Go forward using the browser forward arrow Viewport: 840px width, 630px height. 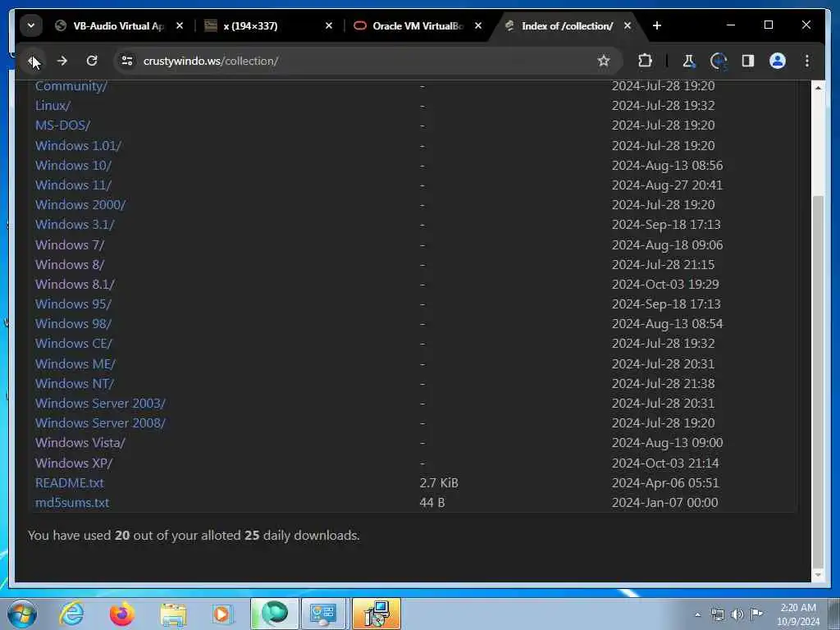click(62, 61)
